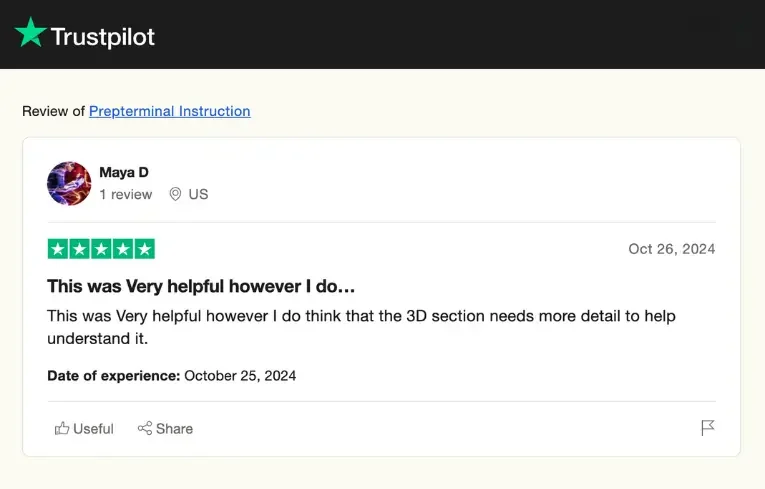
Task: Click the Trustpilot wordmark in the header
Action: point(103,37)
